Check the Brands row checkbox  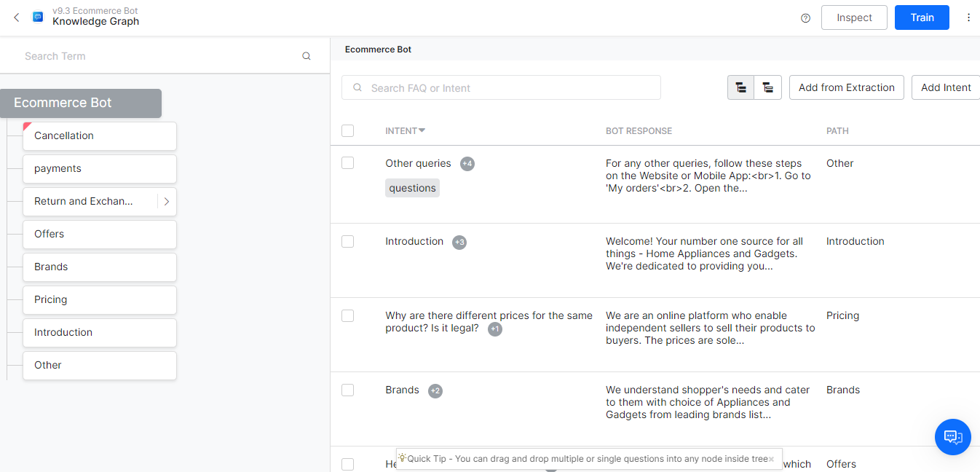click(348, 390)
